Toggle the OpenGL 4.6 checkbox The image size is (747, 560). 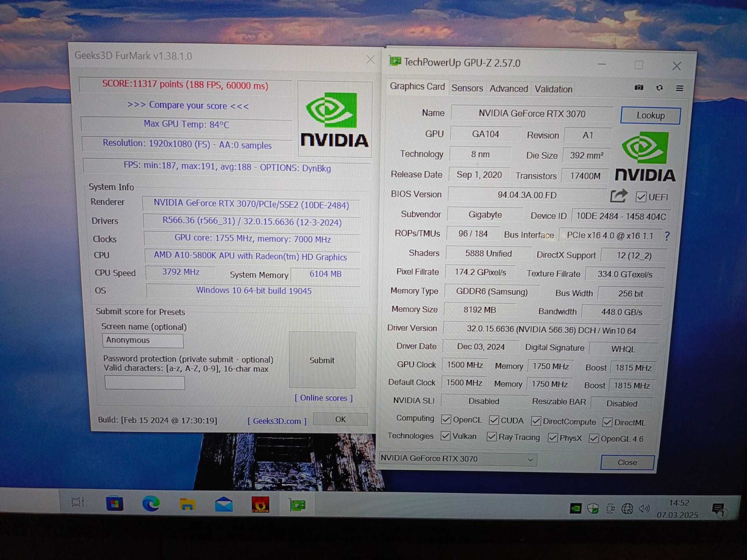click(x=594, y=439)
